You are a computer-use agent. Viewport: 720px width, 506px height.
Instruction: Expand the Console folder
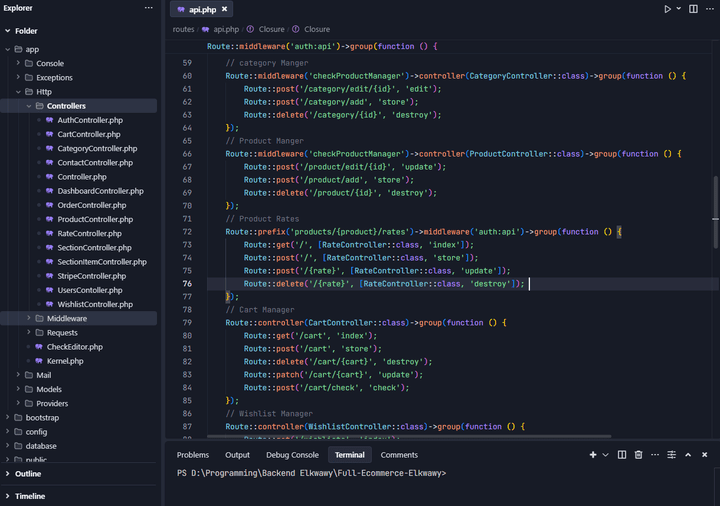pos(18,63)
